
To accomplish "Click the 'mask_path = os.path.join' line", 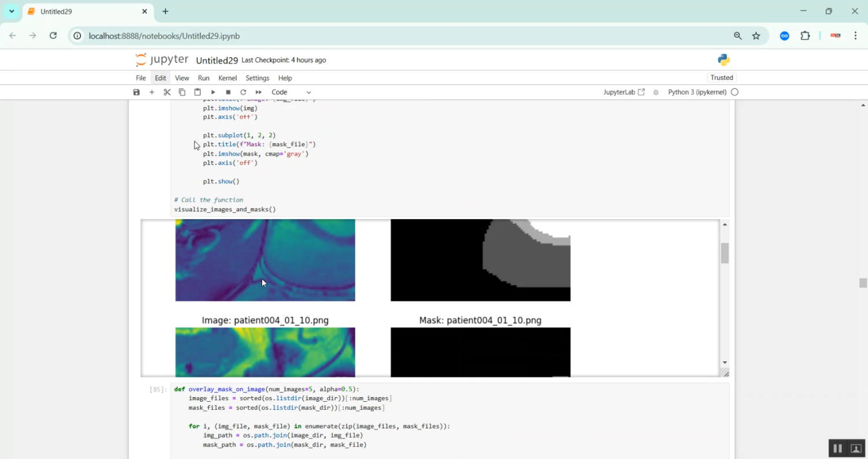I will [285, 445].
